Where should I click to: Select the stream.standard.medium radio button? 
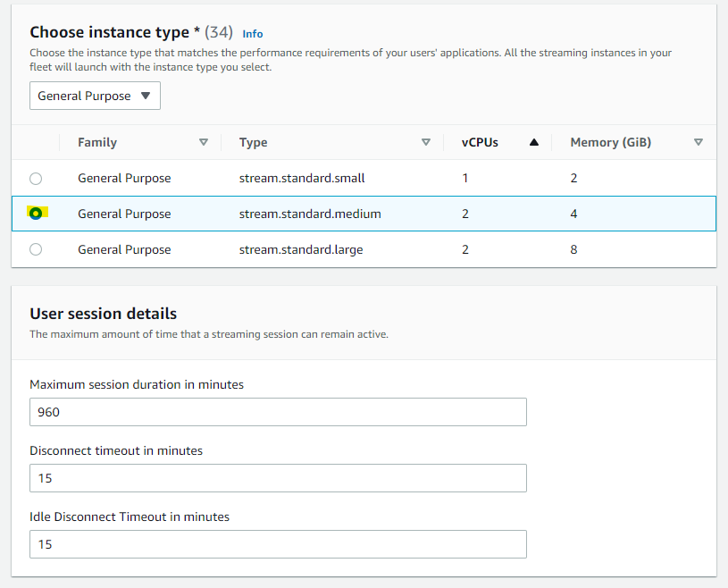click(36, 214)
